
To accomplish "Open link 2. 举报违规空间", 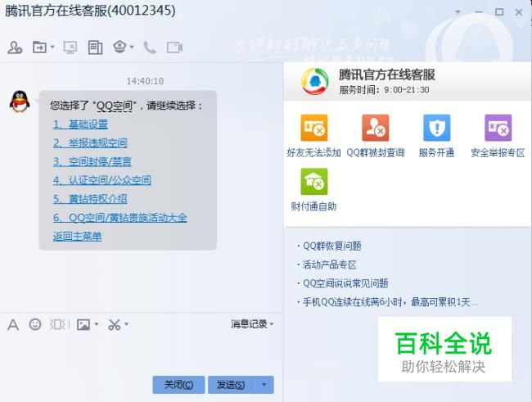I will [90, 143].
